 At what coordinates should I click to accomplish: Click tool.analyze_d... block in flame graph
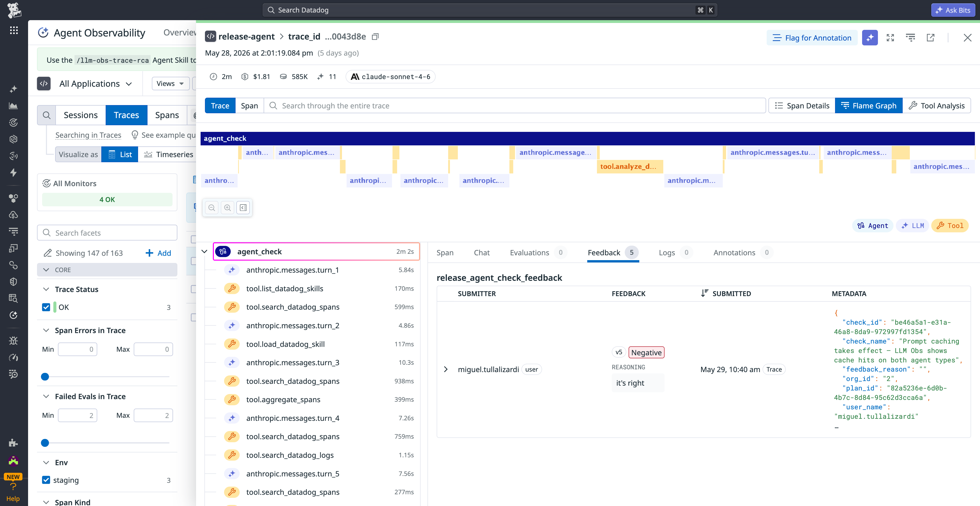pos(630,167)
